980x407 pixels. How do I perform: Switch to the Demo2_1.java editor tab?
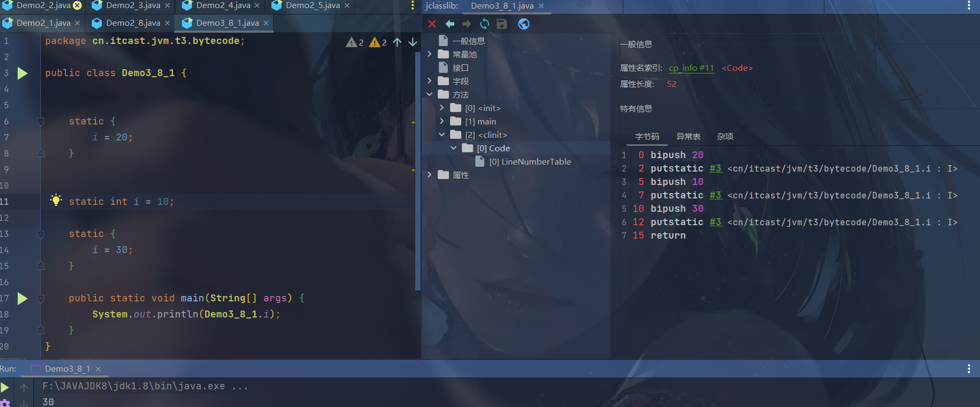(43, 23)
